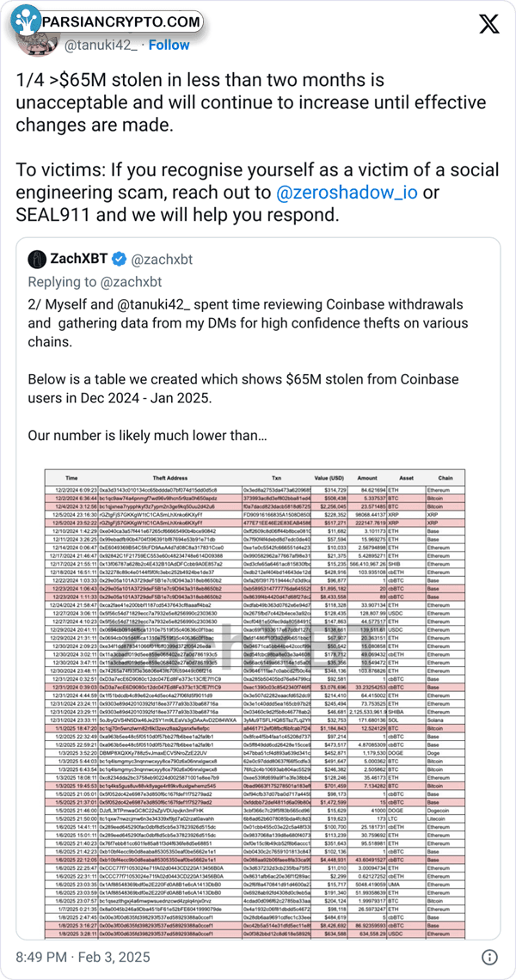
Task: Click the X logo in the top corner
Action: click(x=487, y=25)
